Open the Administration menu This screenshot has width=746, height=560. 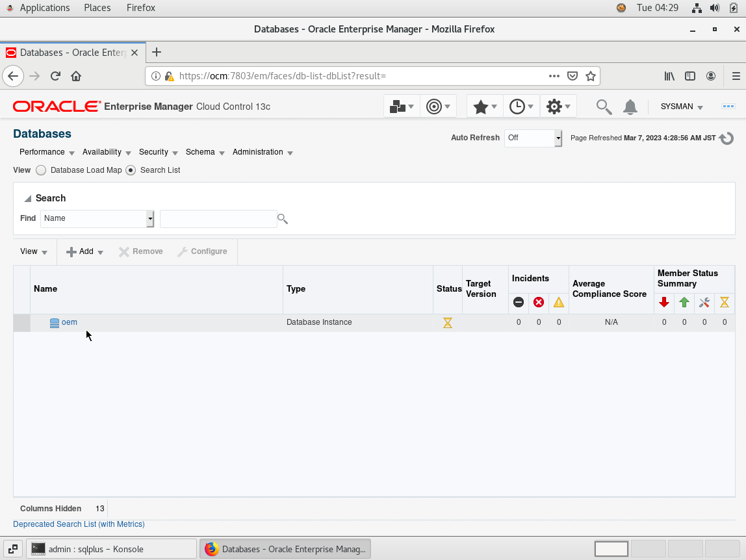coord(263,152)
